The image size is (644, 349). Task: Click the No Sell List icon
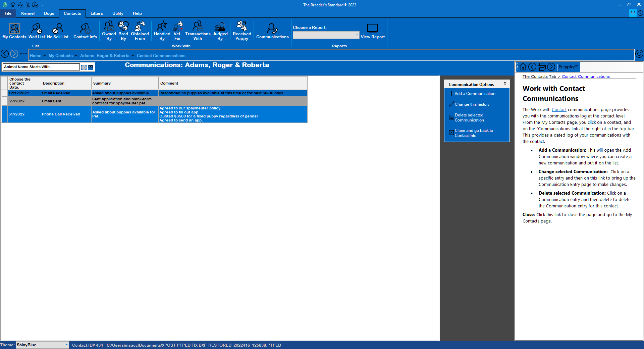pyautogui.click(x=57, y=31)
